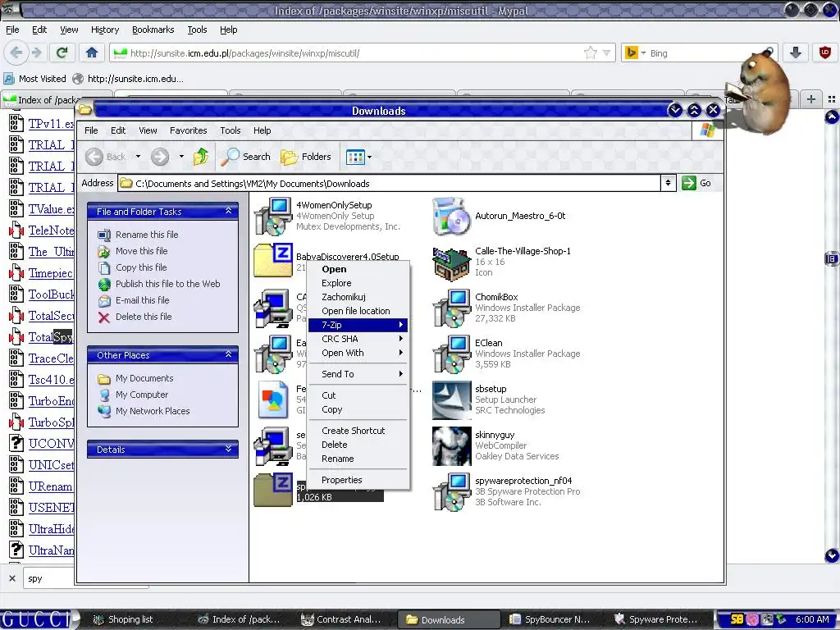The height and width of the screenshot is (630, 840).
Task: Select sbsetup file icon
Action: pyautogui.click(x=452, y=400)
